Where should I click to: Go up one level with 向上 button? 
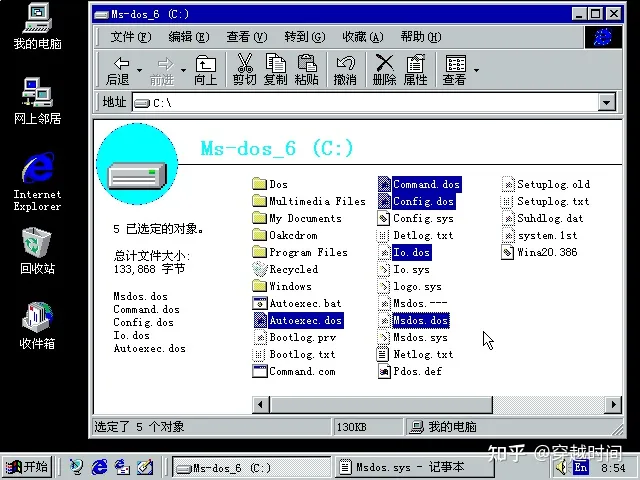[205, 70]
